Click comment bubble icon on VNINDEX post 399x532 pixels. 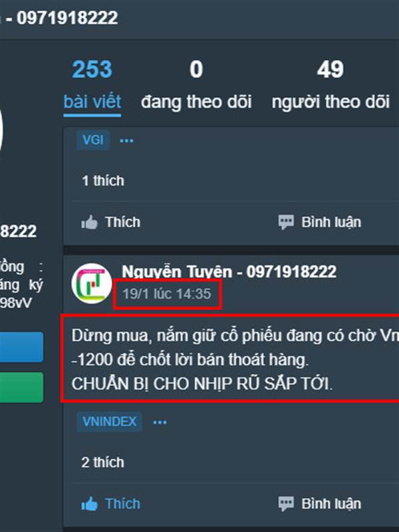pos(286,504)
